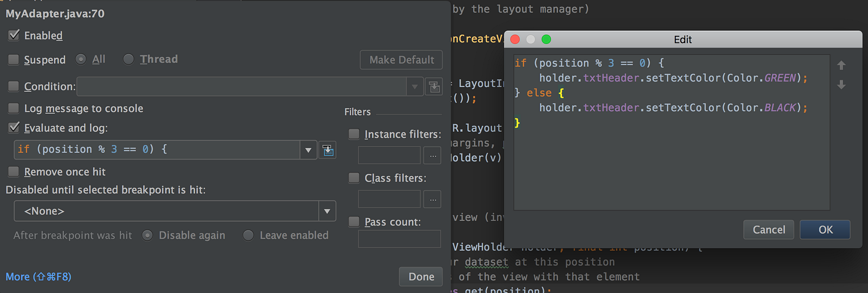The height and width of the screenshot is (293, 868).
Task: Open the More (⇧⌘F8) link
Action: pyautogui.click(x=39, y=277)
